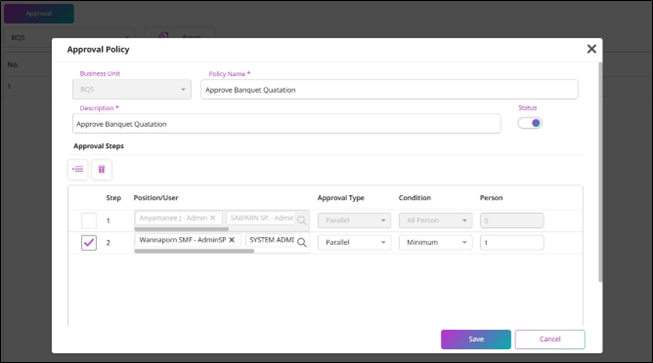Click the Approval Type column header
Viewport: 653px width, 363px height.
pyautogui.click(x=341, y=198)
